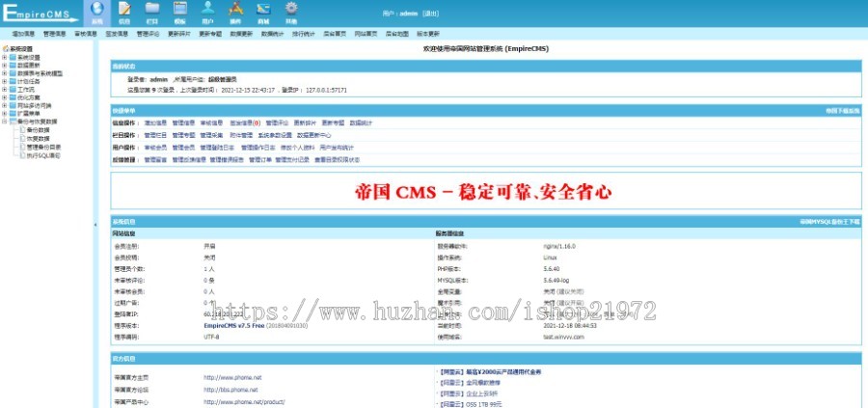Choose 数据更新 in the top submenu bar

(x=241, y=34)
